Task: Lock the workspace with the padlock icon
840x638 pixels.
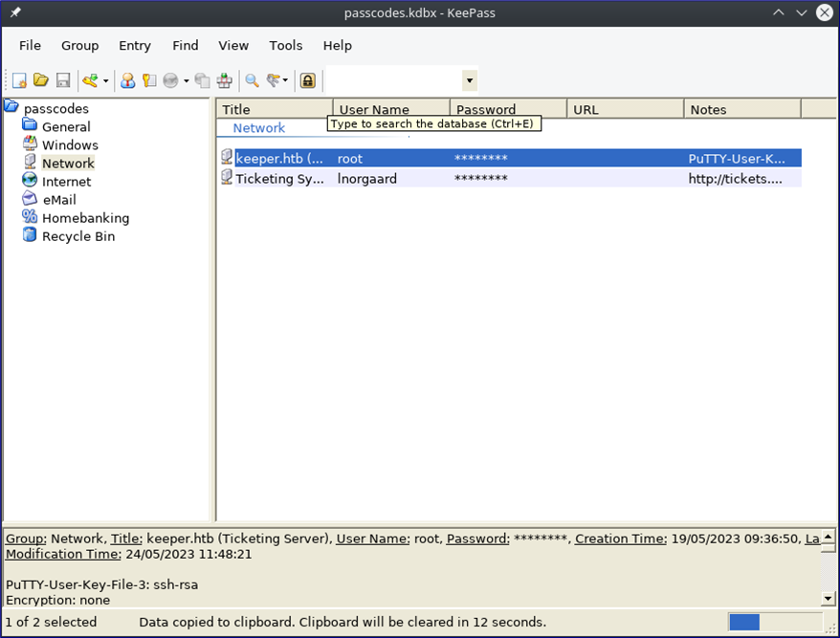Action: coord(307,81)
